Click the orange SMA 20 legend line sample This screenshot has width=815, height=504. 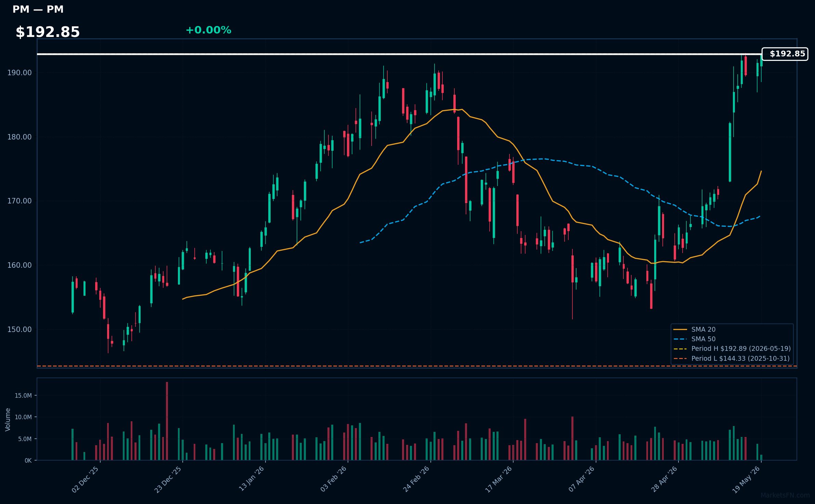tap(680, 329)
